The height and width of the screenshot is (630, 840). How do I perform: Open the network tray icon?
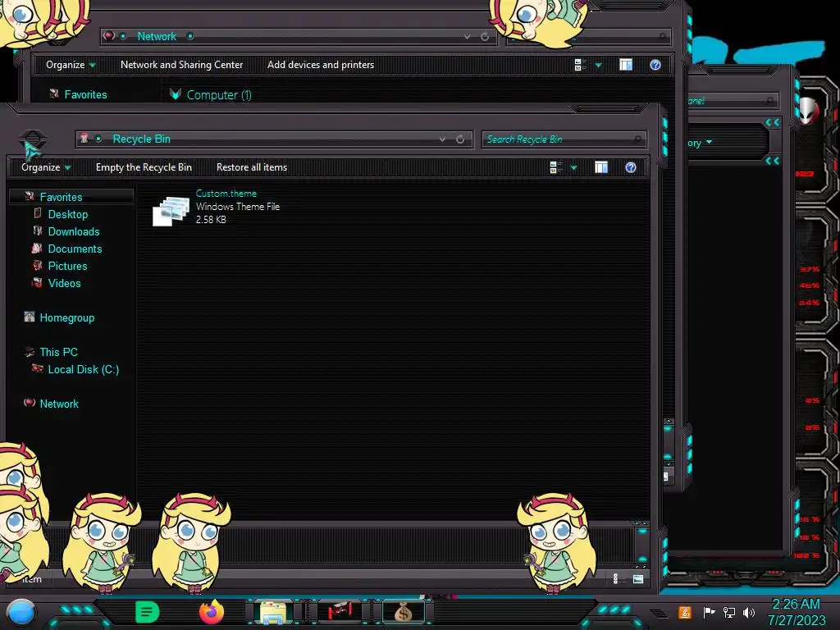(x=729, y=612)
